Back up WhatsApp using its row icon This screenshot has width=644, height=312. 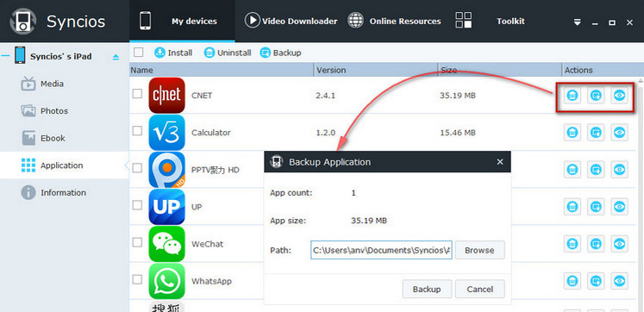596,281
